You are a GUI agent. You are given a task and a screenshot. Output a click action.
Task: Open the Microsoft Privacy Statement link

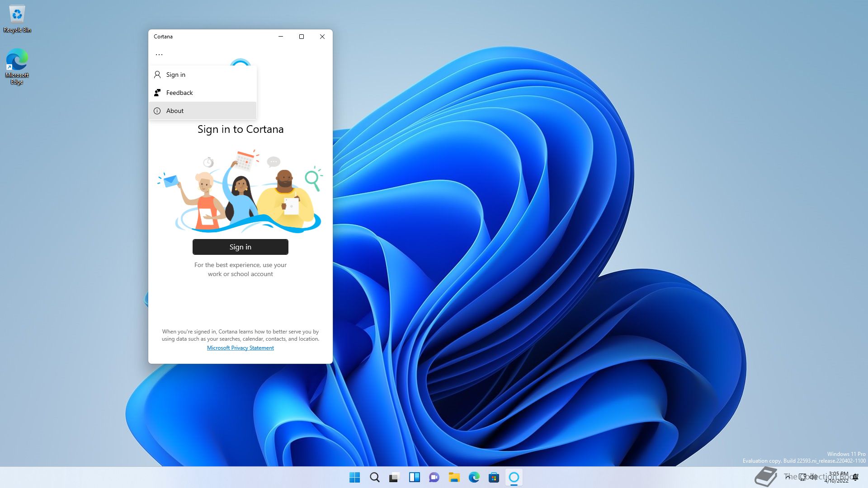(240, 348)
